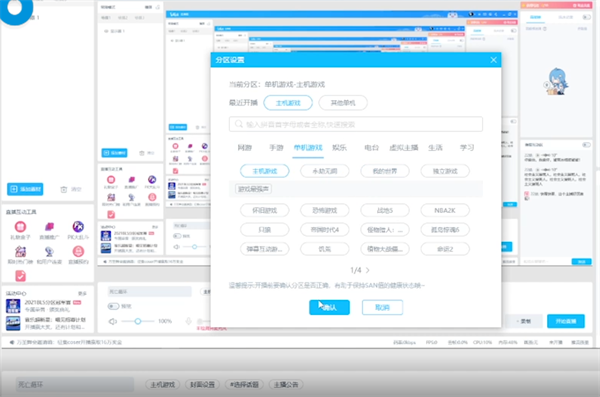
Task: Confirm the partition with the 确认 button
Action: pos(329,307)
